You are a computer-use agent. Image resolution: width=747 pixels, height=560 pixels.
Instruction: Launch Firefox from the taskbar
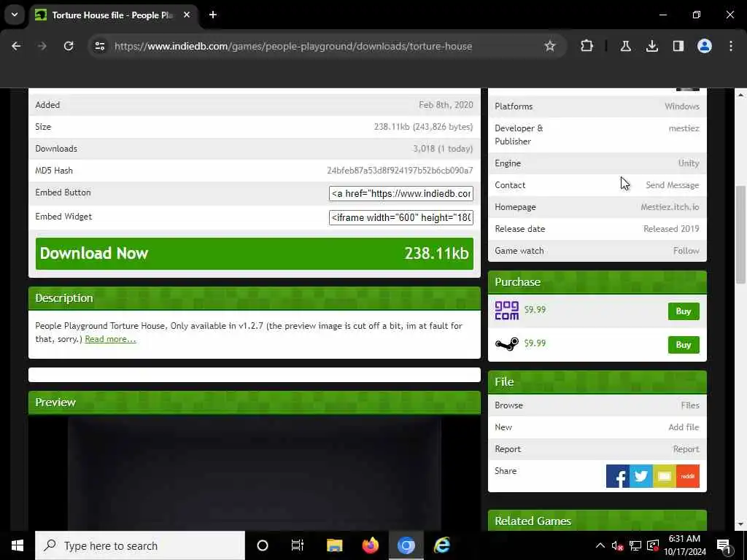point(370,545)
